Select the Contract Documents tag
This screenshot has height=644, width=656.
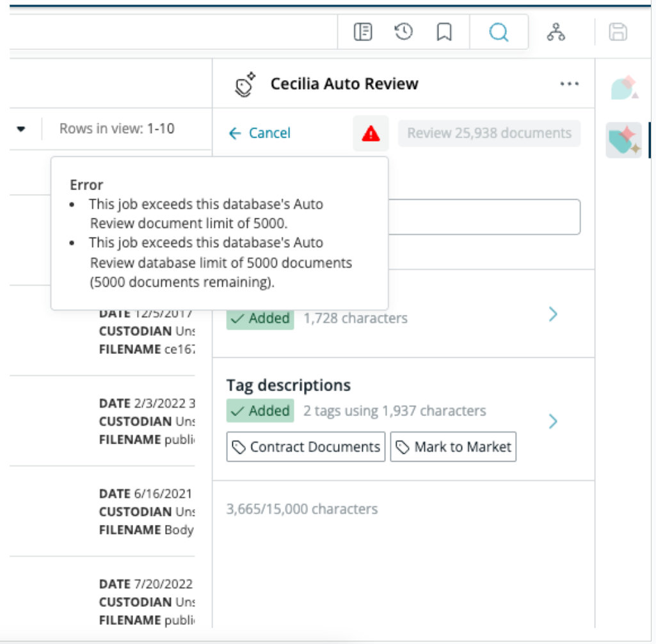click(306, 447)
